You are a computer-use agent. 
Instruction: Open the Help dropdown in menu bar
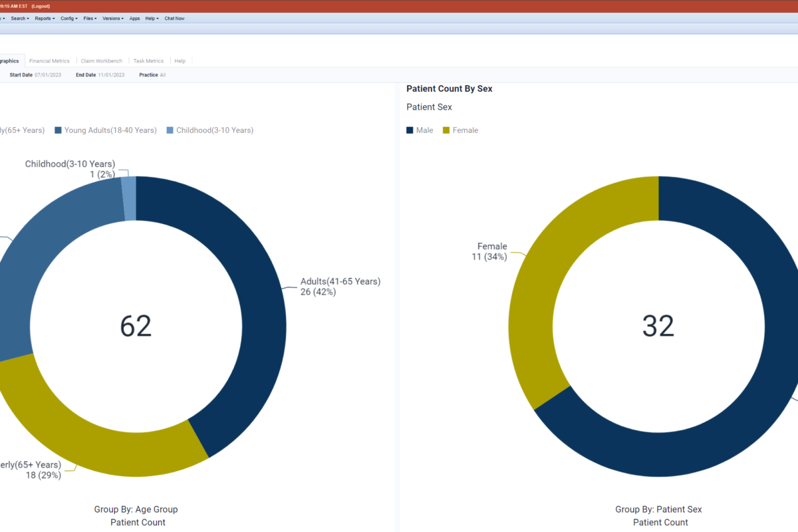coord(152,19)
